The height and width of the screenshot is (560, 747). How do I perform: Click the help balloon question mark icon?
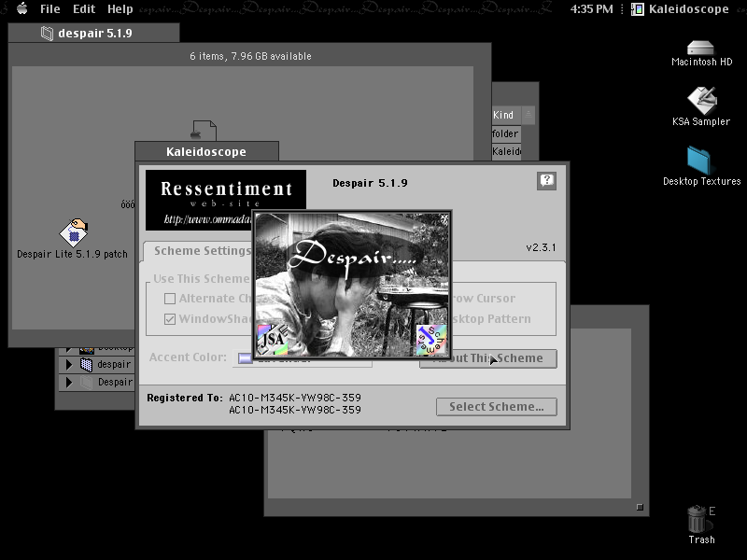click(x=546, y=180)
